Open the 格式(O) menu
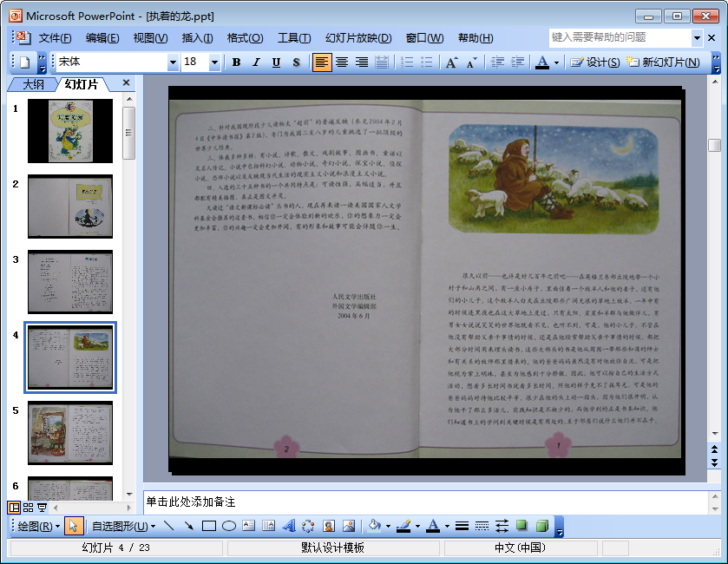 point(246,38)
